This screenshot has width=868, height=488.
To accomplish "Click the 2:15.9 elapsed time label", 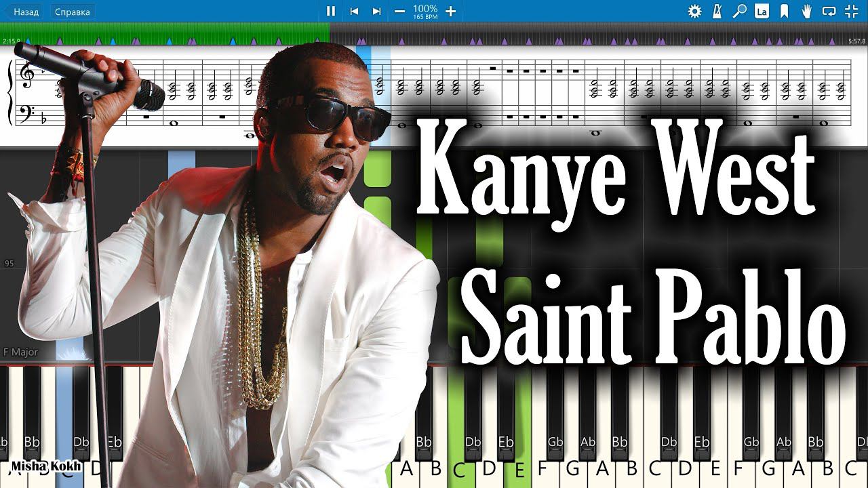I will pyautogui.click(x=12, y=41).
